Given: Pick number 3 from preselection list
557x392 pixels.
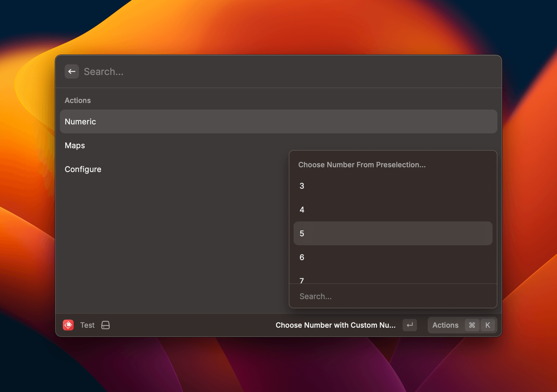Looking at the screenshot, I should tap(392, 186).
